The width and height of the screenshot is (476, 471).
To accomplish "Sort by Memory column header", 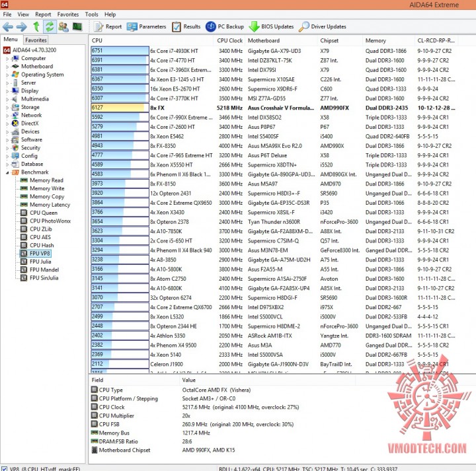I will (388, 41).
